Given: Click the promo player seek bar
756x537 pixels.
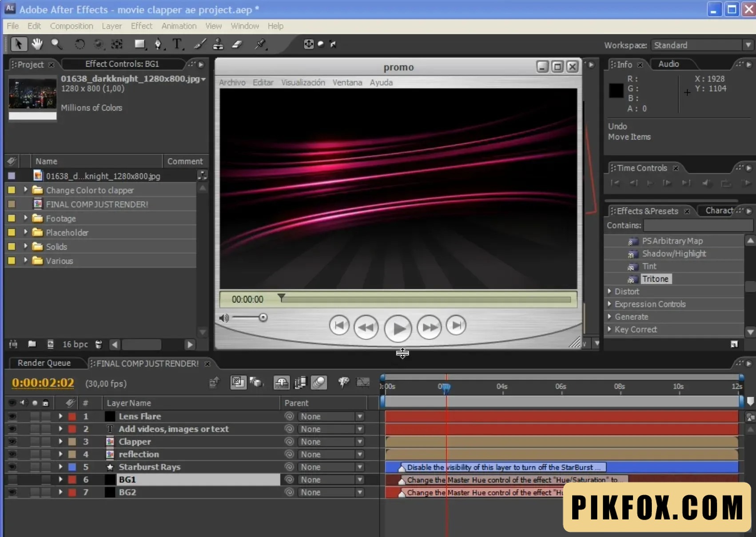Looking at the screenshot, I should coord(426,300).
